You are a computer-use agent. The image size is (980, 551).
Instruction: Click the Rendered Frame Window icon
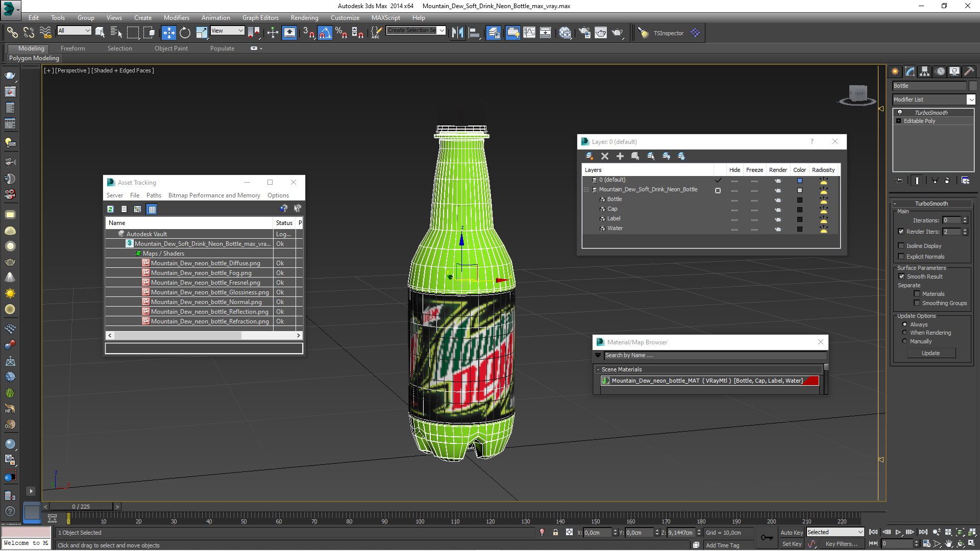point(601,33)
